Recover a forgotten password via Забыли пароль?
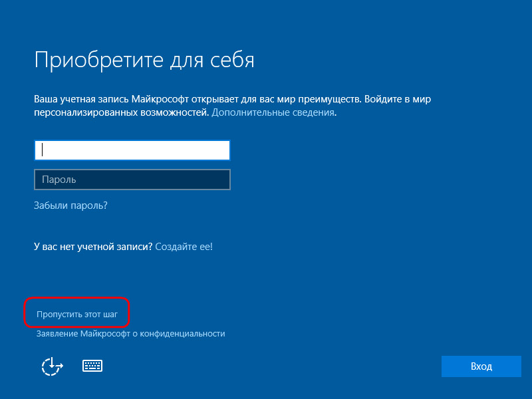This screenshot has height=399, width=532. point(70,205)
